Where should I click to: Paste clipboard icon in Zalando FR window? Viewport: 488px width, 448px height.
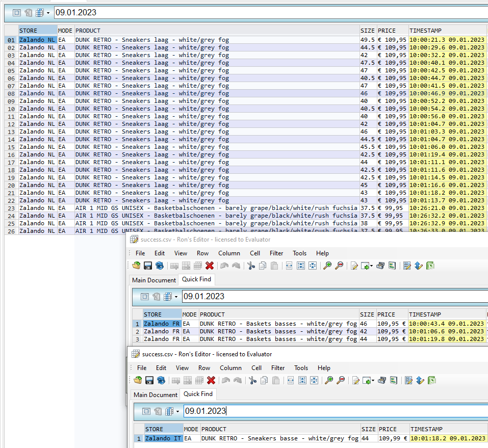(x=274, y=266)
